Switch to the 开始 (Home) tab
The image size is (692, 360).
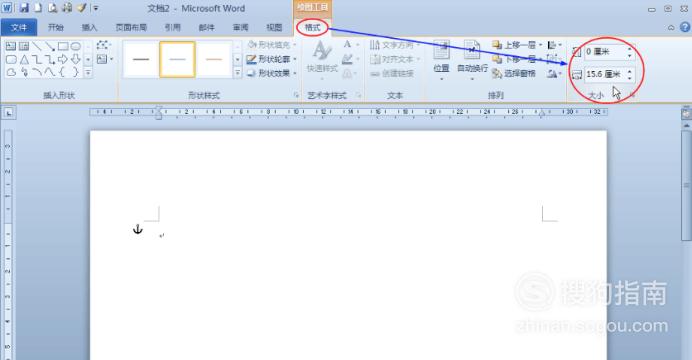pos(56,27)
